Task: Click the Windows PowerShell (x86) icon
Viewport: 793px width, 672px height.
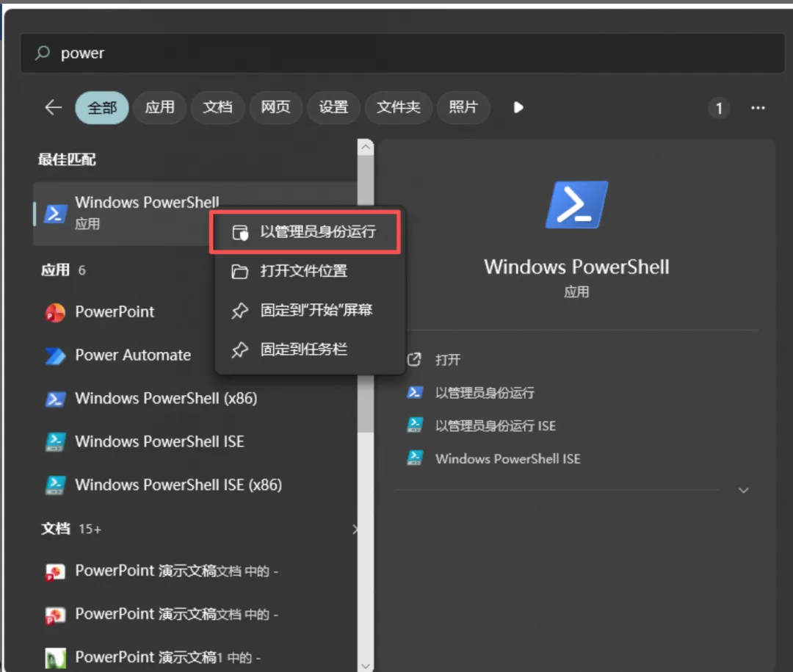Action: pos(55,400)
